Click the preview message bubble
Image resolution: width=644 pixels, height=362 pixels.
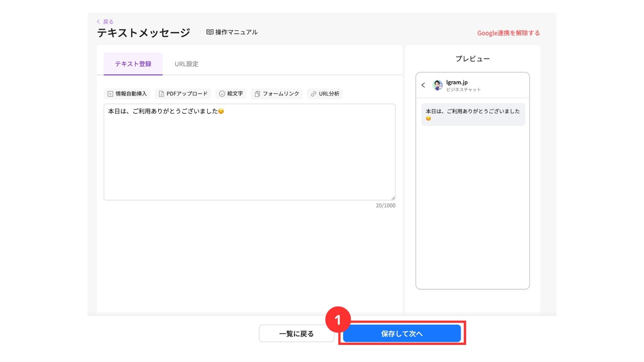pyautogui.click(x=473, y=115)
